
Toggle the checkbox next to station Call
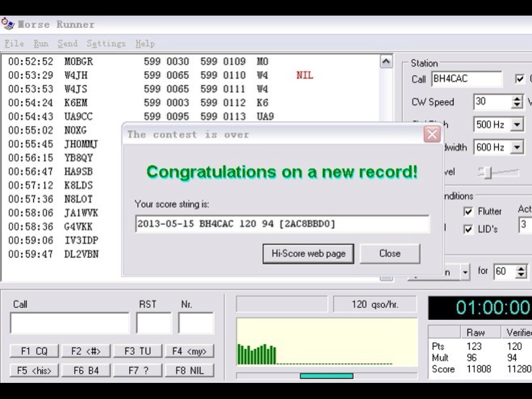click(x=520, y=79)
